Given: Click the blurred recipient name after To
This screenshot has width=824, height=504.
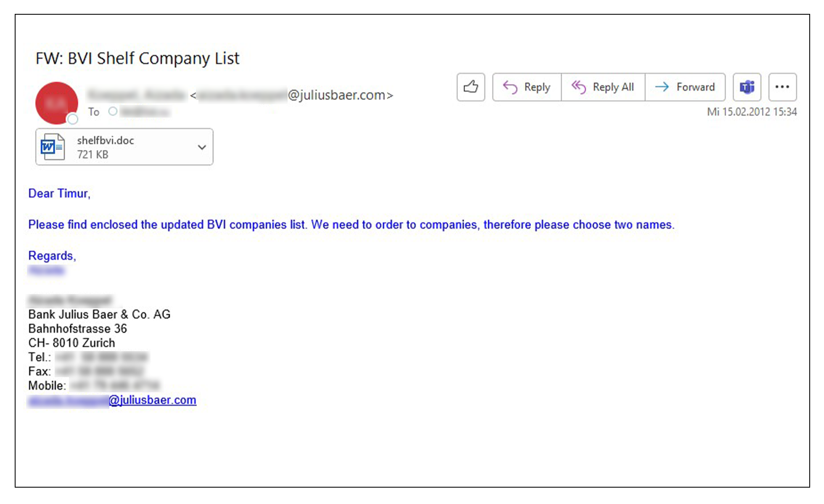Looking at the screenshot, I should click(145, 112).
